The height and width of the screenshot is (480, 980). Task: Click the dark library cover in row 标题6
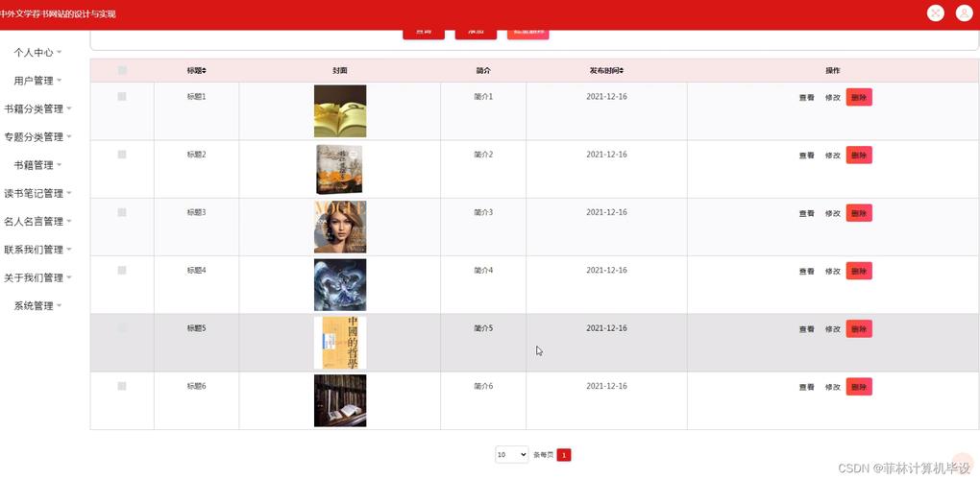tap(340, 400)
